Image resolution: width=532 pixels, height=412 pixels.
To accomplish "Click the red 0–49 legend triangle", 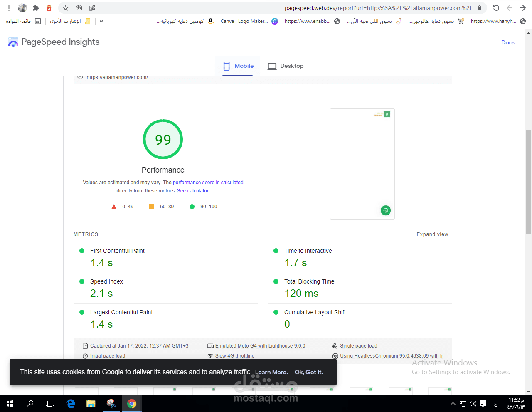I will 114,207.
